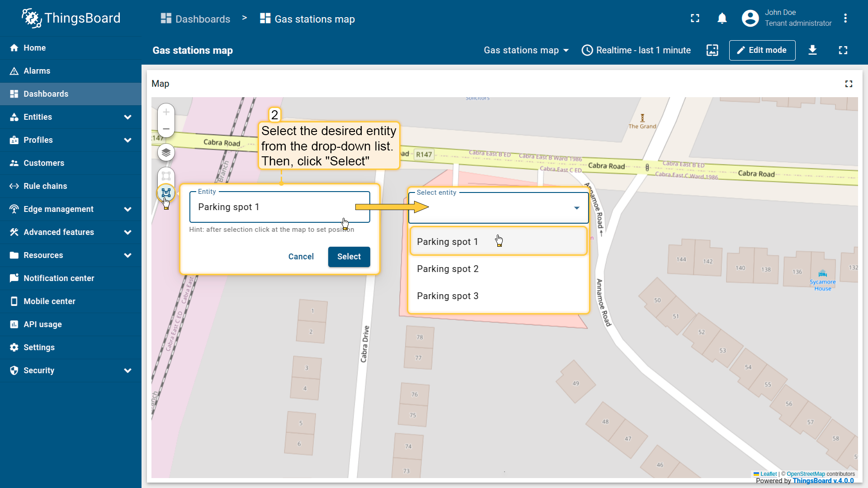Screen dimensions: 868x488
Task: Click Cancel in the entity dialog
Action: tap(301, 257)
